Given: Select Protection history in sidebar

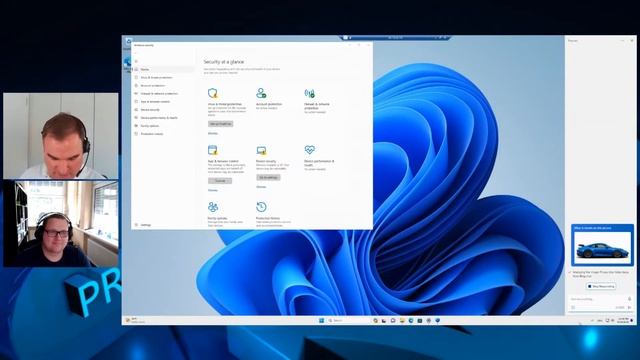Looking at the screenshot, I should click(x=164, y=134).
